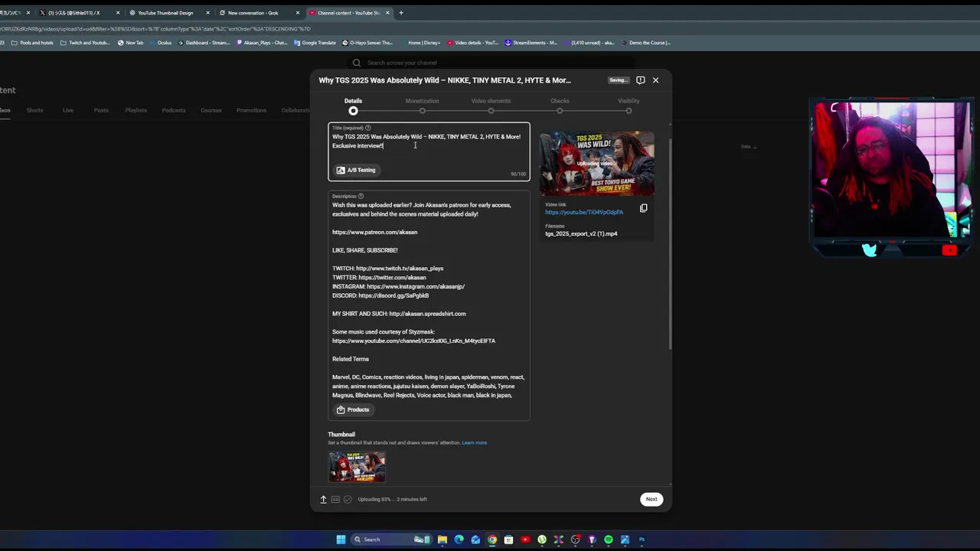The height and width of the screenshot is (551, 980).
Task: Click the video preview showing Uploading video
Action: coord(596,164)
